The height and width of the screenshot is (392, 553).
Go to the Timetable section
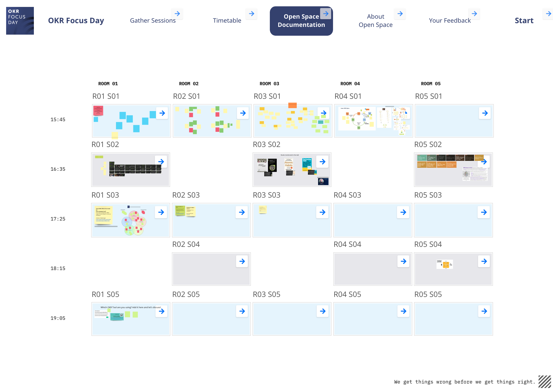[227, 21]
